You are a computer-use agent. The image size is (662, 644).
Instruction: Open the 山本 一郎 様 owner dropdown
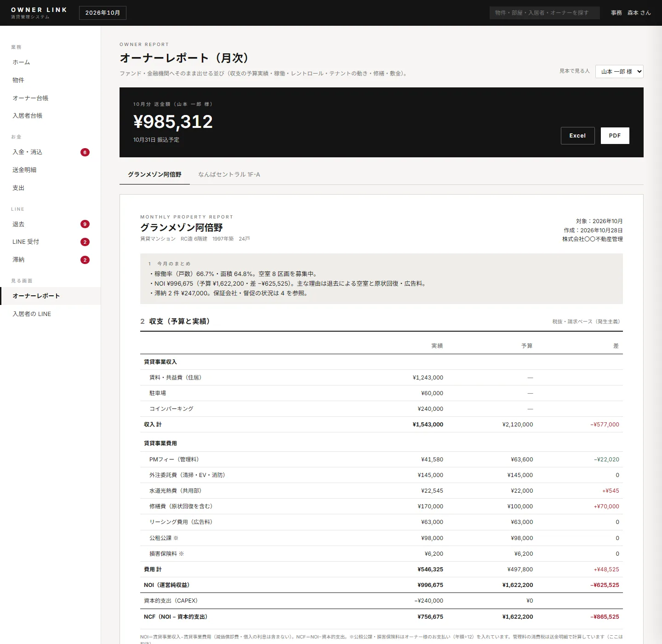619,71
